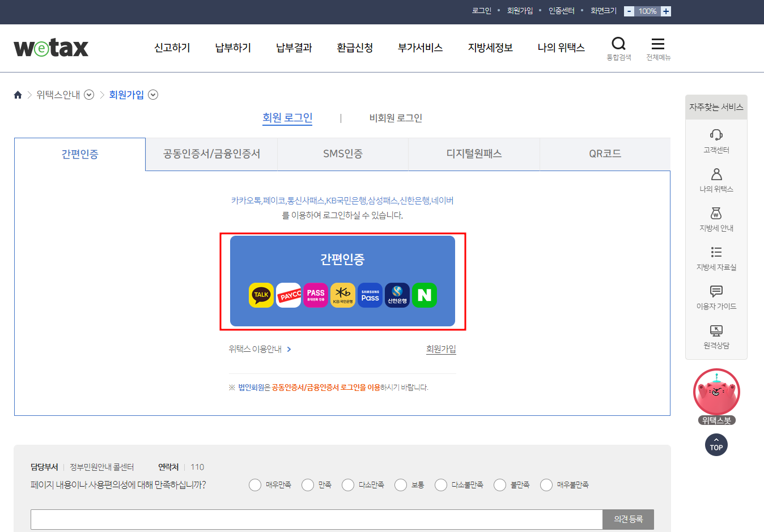Viewport: 764px width, 532px height.
Task: Mark satisfaction as 매우불만족
Action: tap(546, 485)
